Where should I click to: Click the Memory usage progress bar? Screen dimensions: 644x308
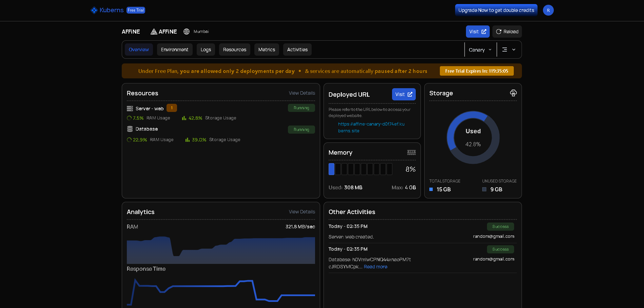[360, 169]
